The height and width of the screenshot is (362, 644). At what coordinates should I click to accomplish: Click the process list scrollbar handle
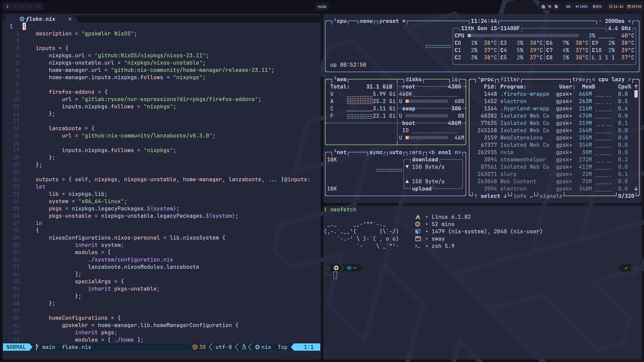[636, 94]
